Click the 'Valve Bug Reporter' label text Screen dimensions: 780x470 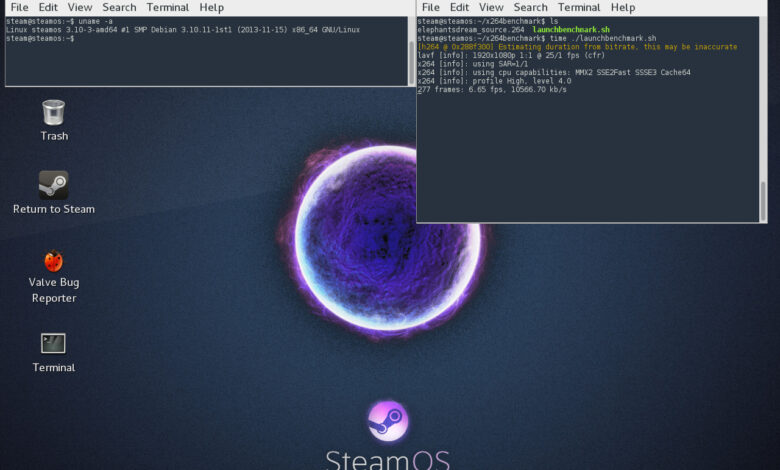[54, 290]
